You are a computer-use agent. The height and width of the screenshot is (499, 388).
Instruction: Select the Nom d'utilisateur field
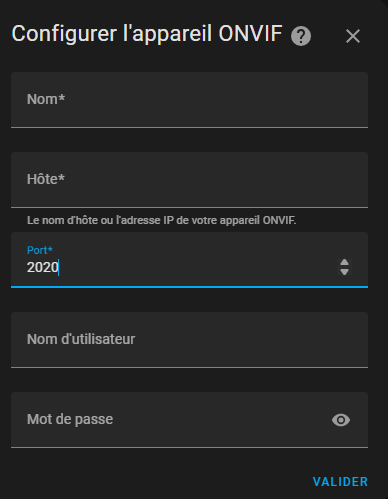click(x=189, y=340)
